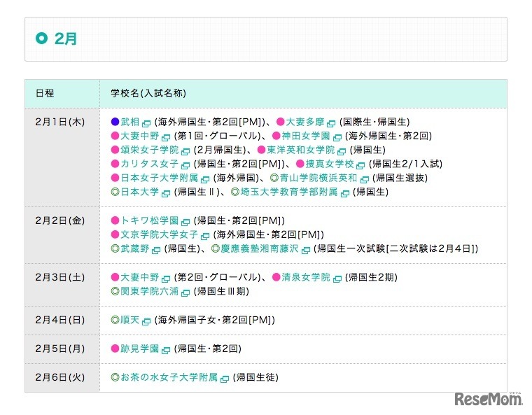Open the お茶の水女子大学附属 link
Image resolution: width=532 pixels, height=415 pixels.
click(x=169, y=377)
